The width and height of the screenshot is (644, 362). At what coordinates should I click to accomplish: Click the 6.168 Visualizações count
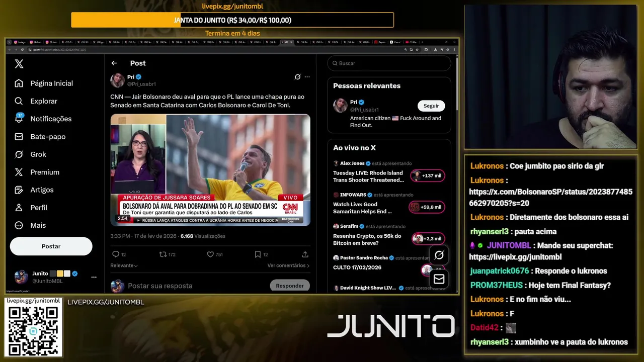[x=203, y=236]
